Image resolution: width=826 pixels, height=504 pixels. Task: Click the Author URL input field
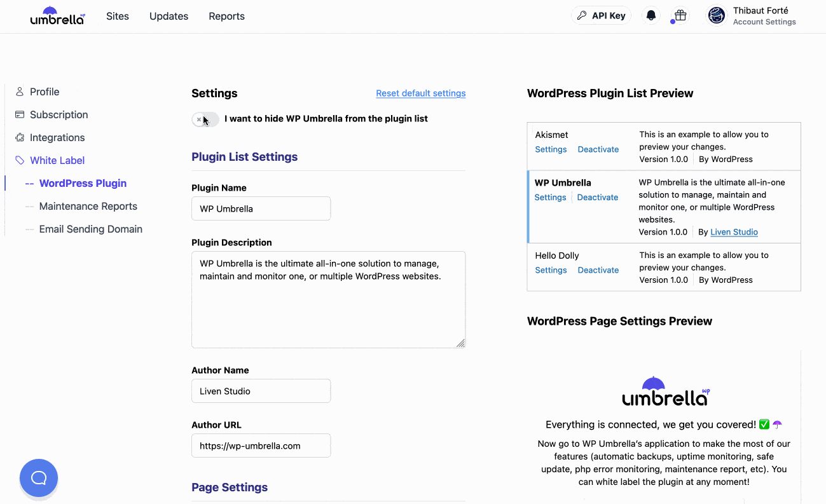261,446
